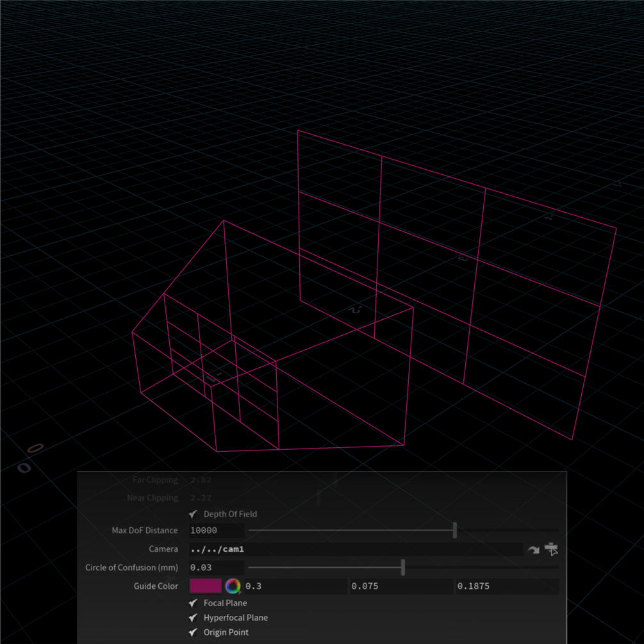Uncheck the Hyperfocal Plane option
The width and height of the screenshot is (644, 644).
point(193,618)
